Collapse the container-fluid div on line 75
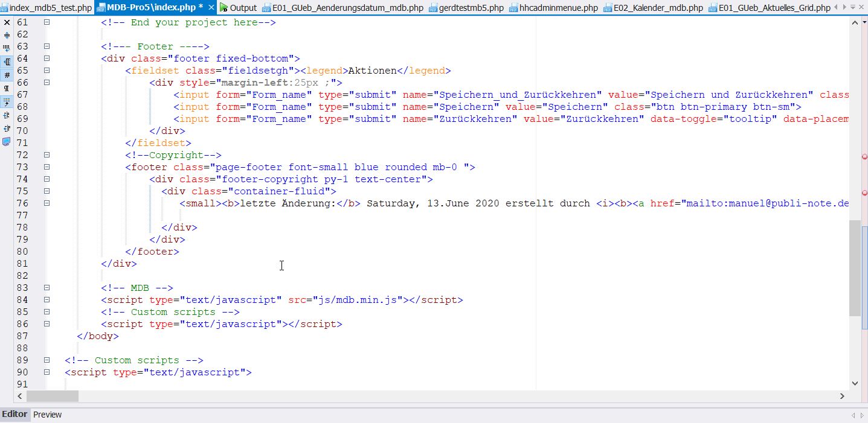This screenshot has width=868, height=423. click(47, 191)
